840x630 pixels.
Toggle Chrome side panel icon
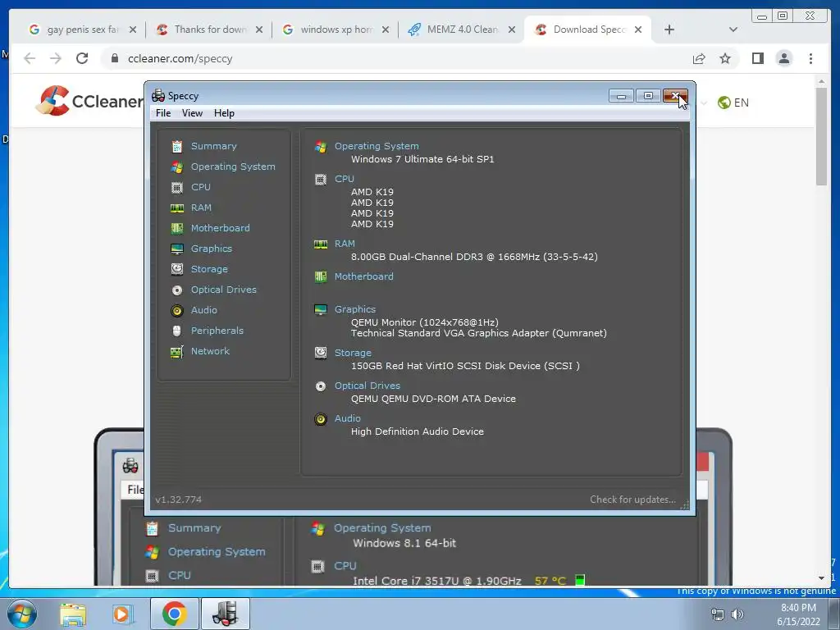[757, 58]
